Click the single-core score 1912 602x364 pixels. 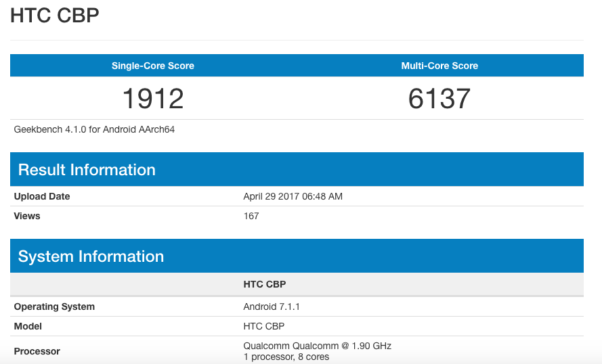(153, 99)
